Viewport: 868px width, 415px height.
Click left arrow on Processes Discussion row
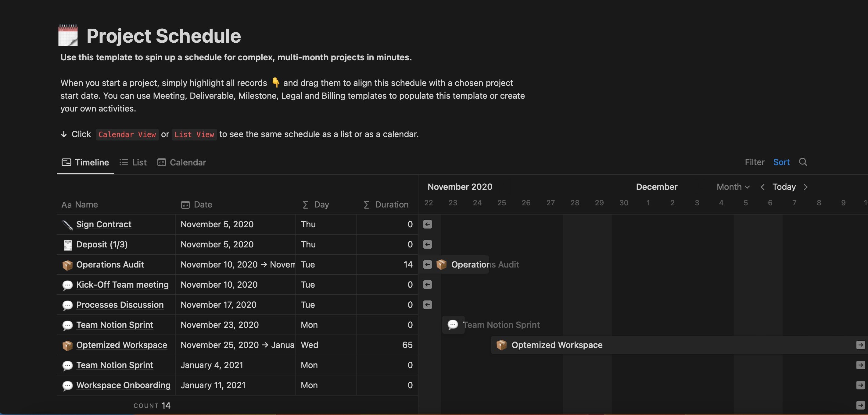[427, 305]
